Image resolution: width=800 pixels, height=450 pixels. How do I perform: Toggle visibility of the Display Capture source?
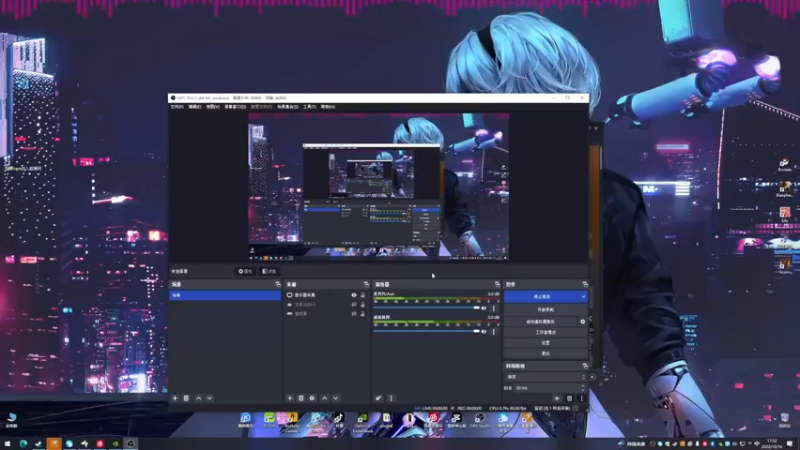click(354, 295)
